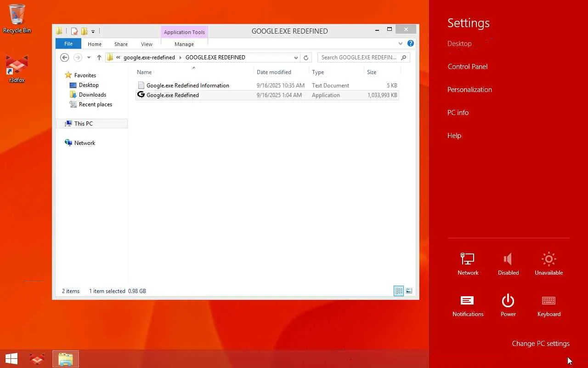This screenshot has height=368, width=588.
Task: Open the Explorer window's title bar folder icon
Action: [59, 31]
